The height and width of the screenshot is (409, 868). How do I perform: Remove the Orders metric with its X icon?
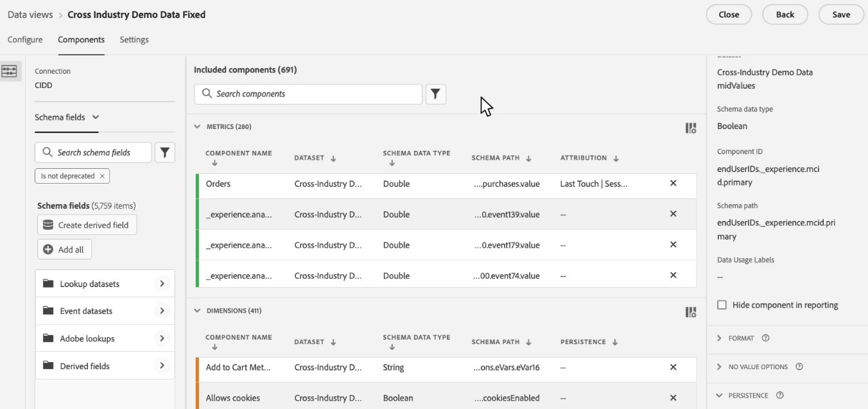pyautogui.click(x=673, y=184)
